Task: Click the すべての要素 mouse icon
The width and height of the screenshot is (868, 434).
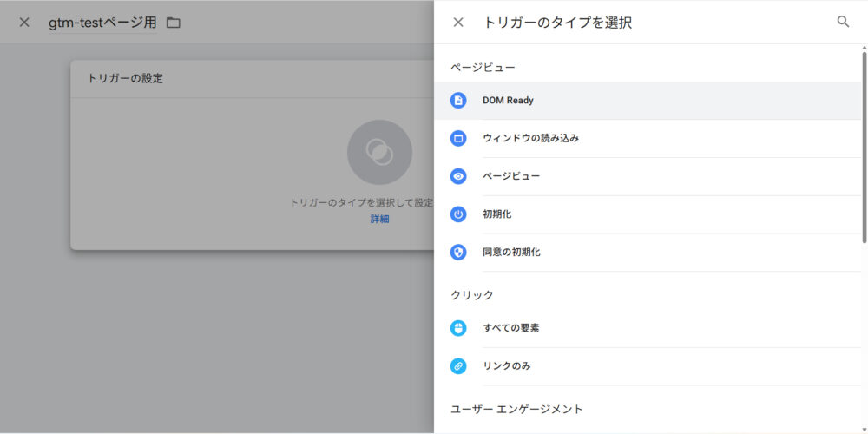Action: click(458, 328)
